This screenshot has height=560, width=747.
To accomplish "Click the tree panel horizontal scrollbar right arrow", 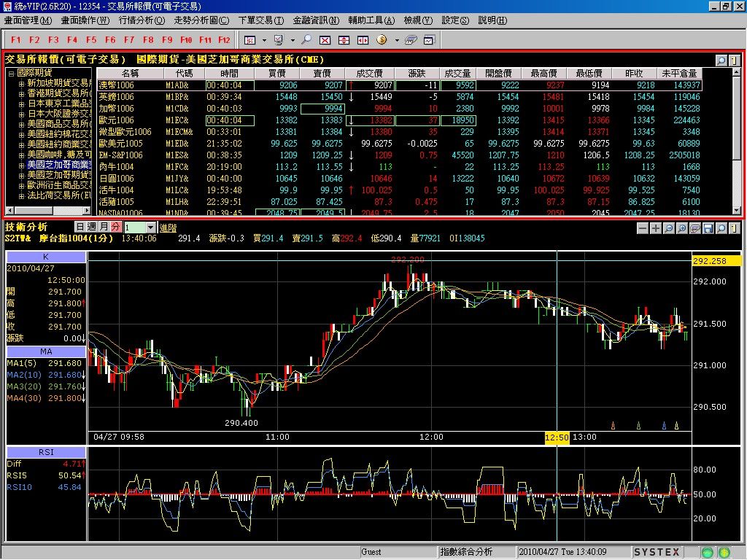I will click(88, 210).
